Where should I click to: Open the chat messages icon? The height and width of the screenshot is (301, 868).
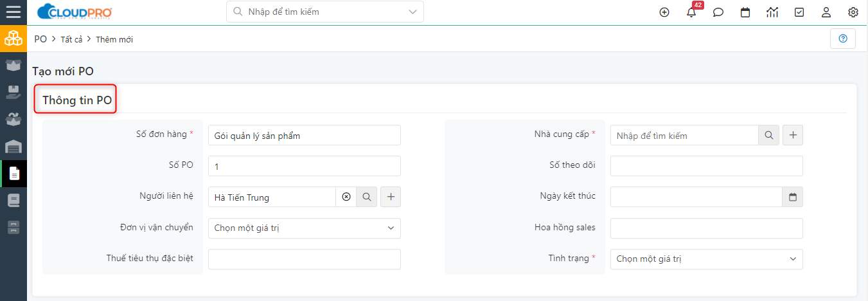(718, 12)
